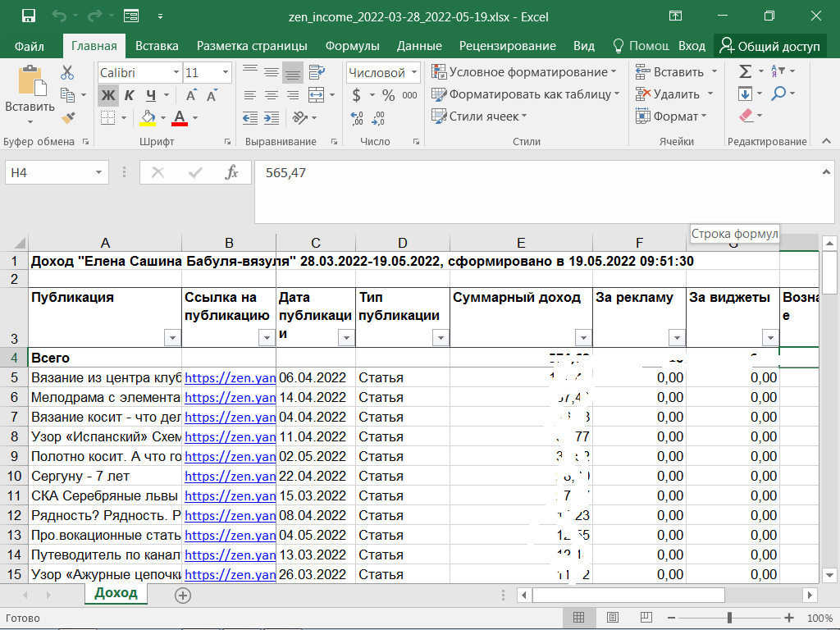Switch to the Данные ribbon tab
This screenshot has height=630, width=840.
coord(419,46)
